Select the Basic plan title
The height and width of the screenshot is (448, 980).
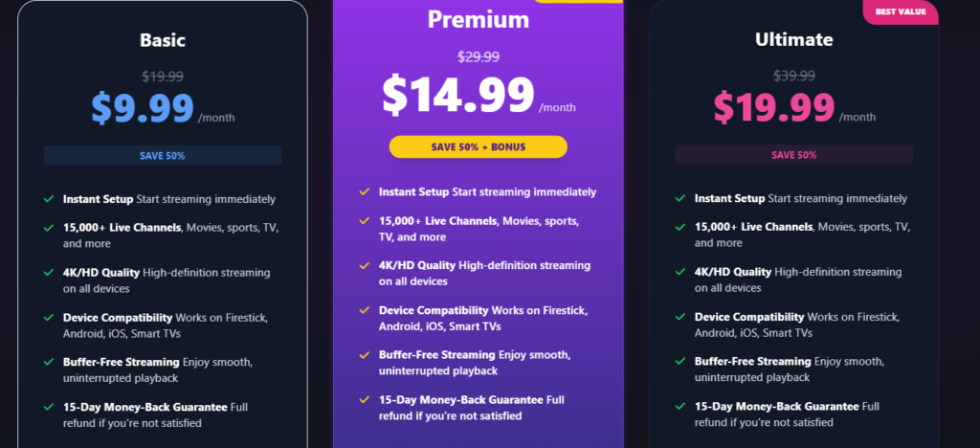[x=163, y=40]
